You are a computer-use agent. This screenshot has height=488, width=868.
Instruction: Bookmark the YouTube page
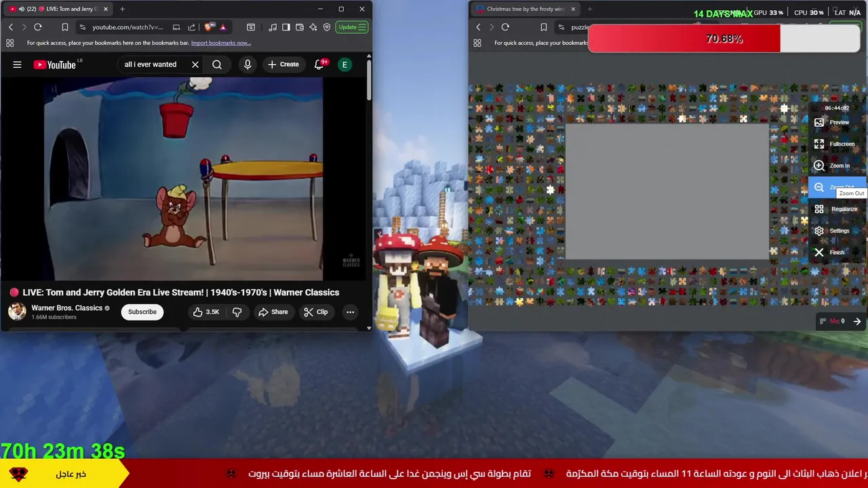[x=65, y=27]
